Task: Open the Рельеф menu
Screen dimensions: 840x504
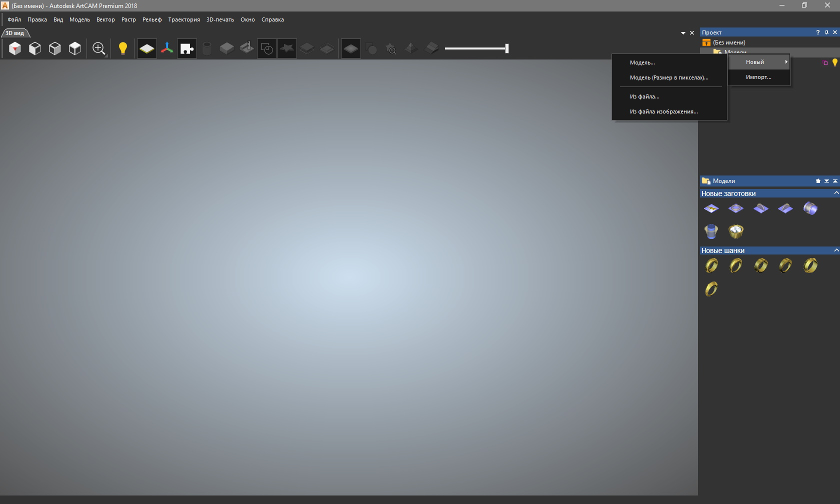Action: (152, 19)
